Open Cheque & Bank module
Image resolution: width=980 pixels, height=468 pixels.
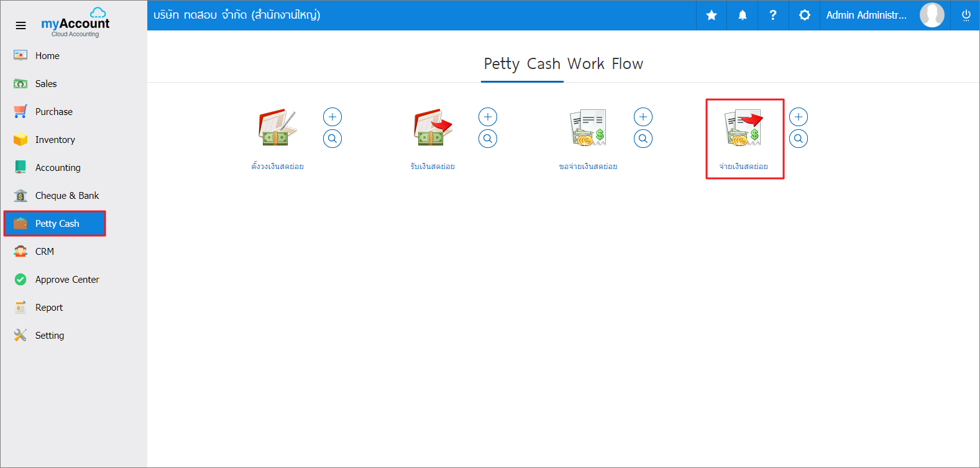[x=67, y=196]
